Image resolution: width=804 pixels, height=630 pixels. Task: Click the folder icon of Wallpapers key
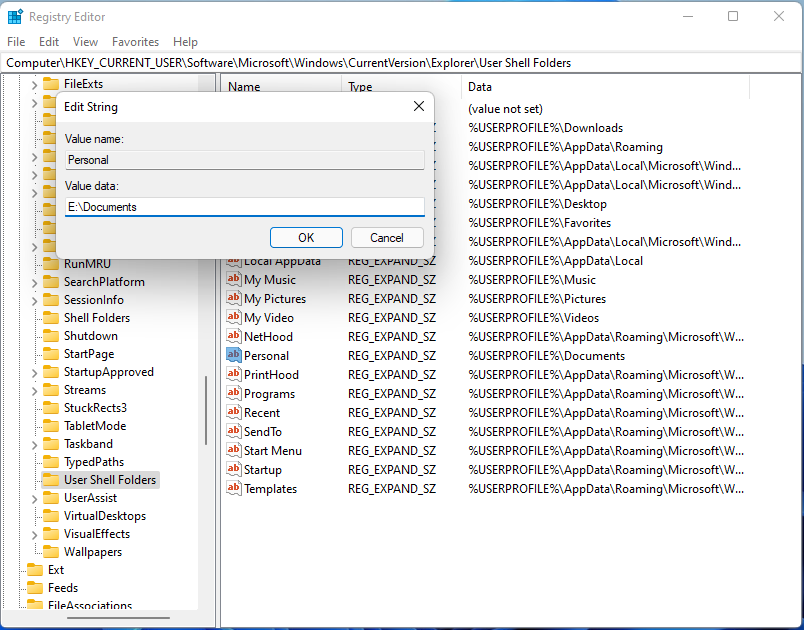tap(51, 552)
